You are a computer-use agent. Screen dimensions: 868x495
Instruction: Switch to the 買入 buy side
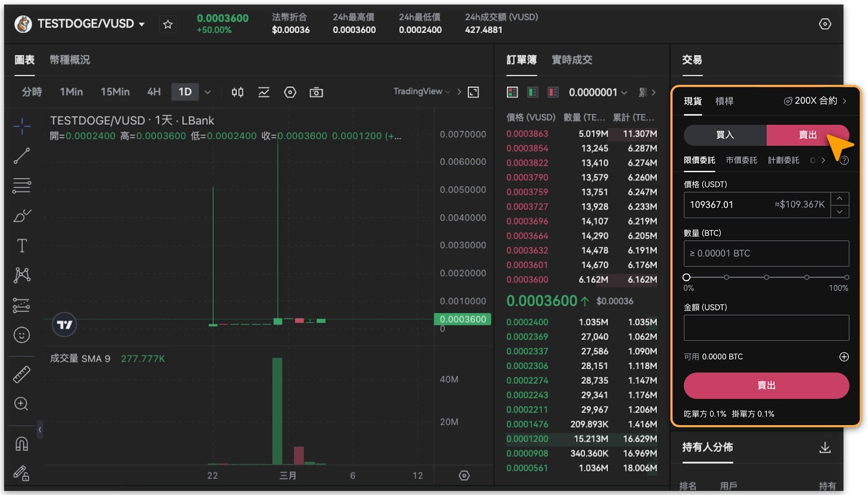tap(725, 135)
